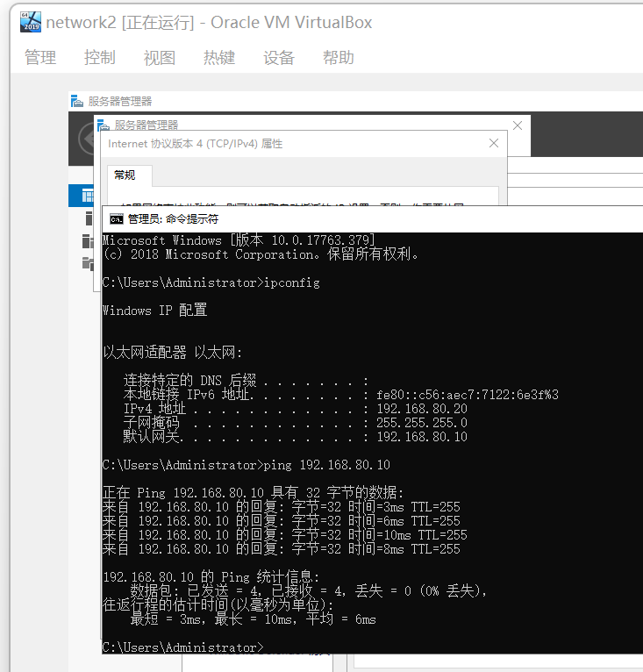Open the 热键 menu in VirtualBox

pyautogui.click(x=219, y=57)
